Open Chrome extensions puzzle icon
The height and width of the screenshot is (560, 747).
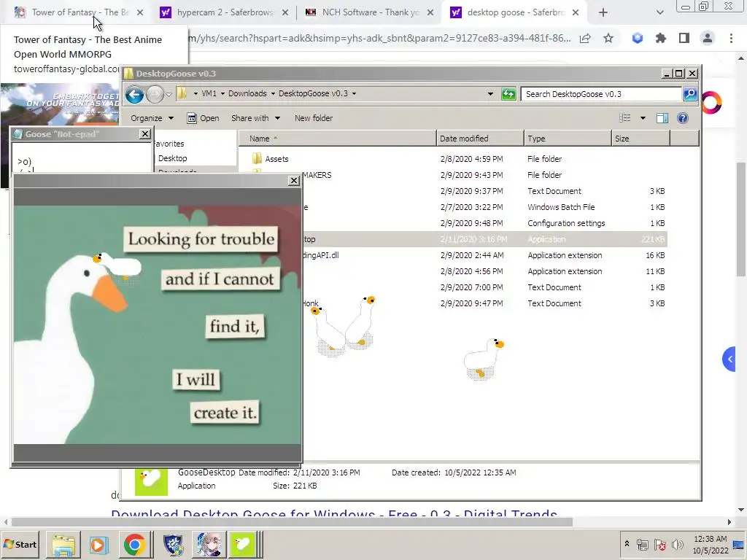(x=660, y=38)
